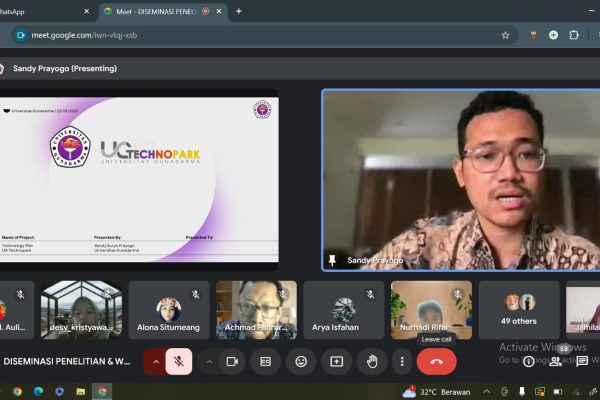
Task: Select Jamila participant tile
Action: (x=583, y=310)
